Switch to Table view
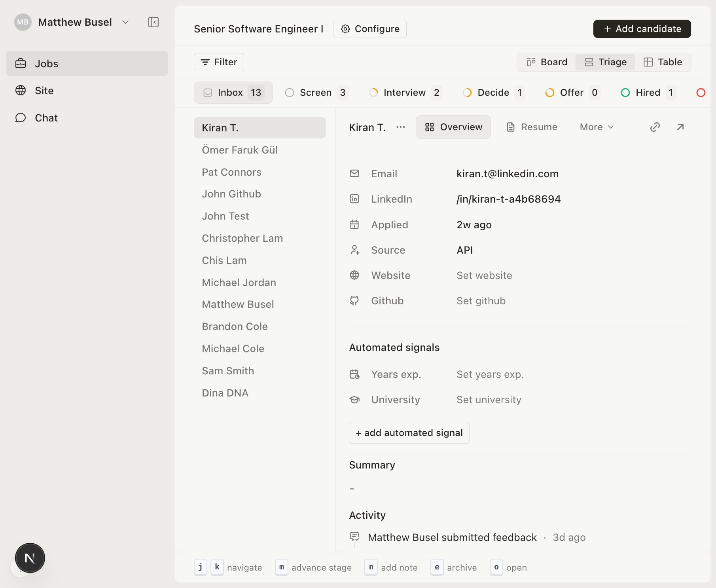716x588 pixels. point(663,62)
